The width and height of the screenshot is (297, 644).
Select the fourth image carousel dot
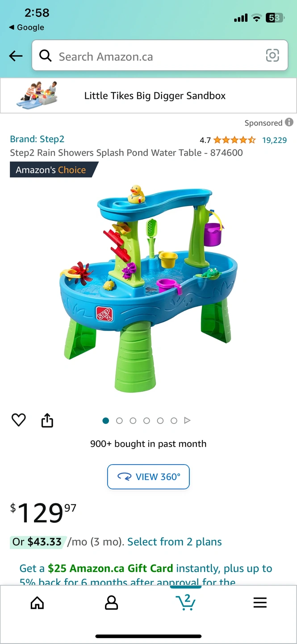(146, 420)
